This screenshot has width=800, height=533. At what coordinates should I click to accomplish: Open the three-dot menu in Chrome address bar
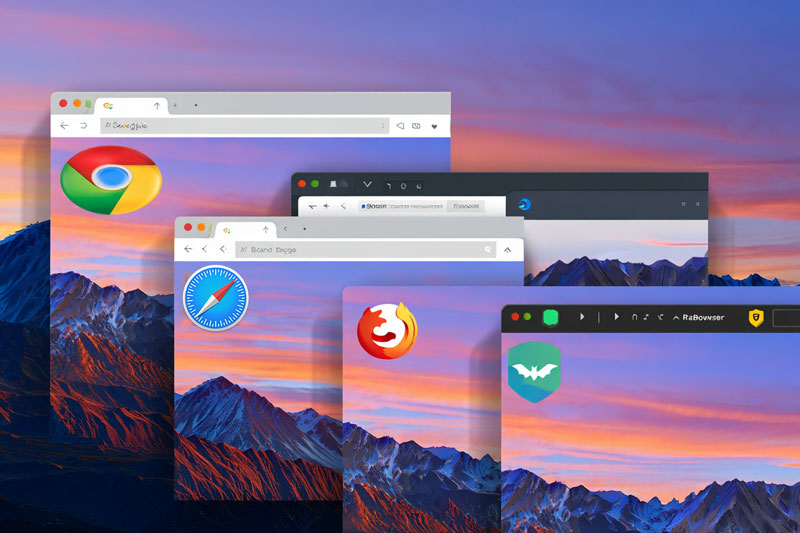(383, 126)
